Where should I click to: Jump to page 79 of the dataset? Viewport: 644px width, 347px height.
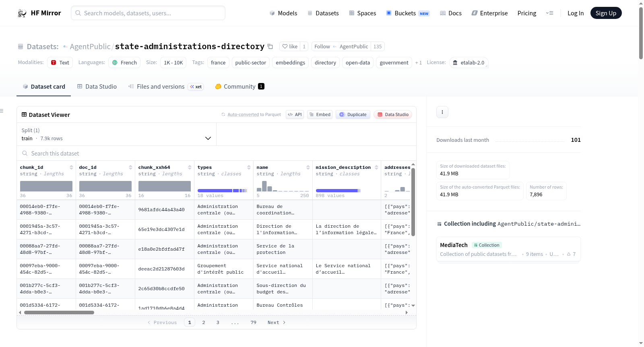coord(253,322)
